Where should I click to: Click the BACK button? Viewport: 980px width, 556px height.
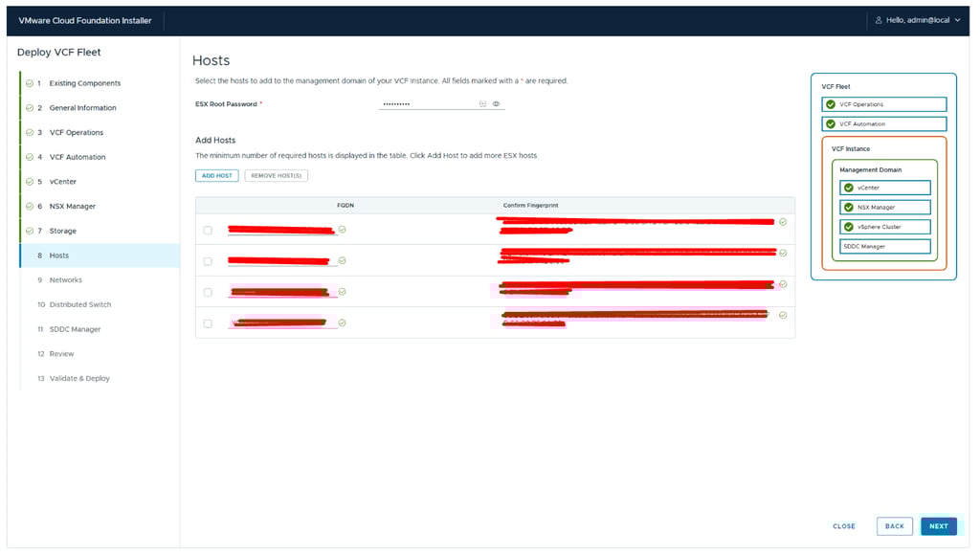895,526
